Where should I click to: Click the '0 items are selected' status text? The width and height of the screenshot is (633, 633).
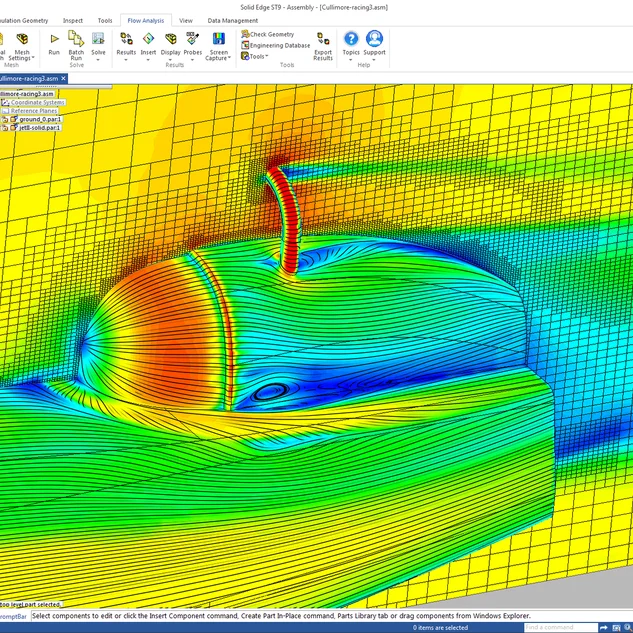pos(440,628)
